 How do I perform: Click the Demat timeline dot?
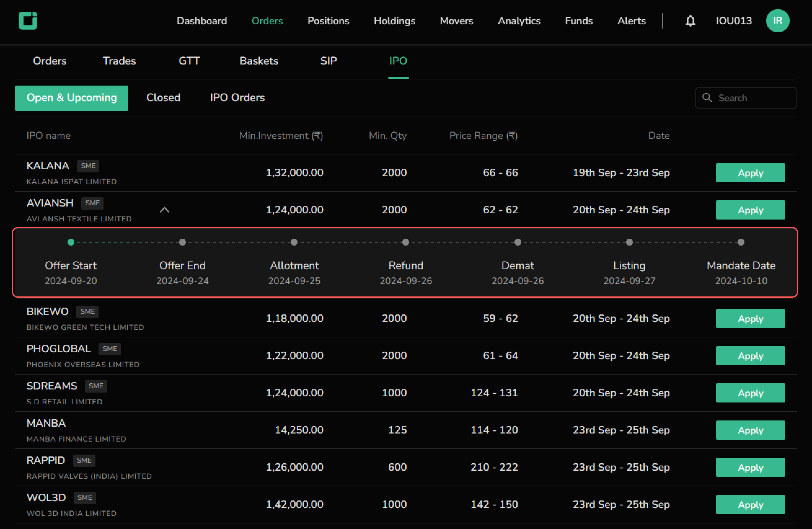click(518, 242)
